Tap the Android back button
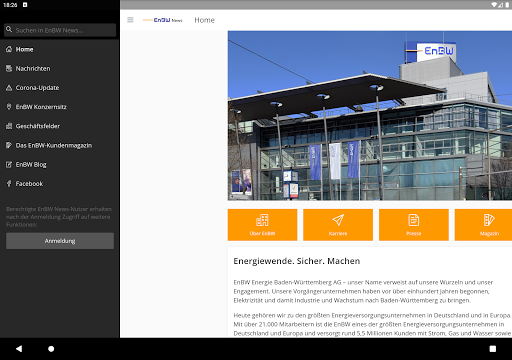The image size is (512, 360). point(19,349)
